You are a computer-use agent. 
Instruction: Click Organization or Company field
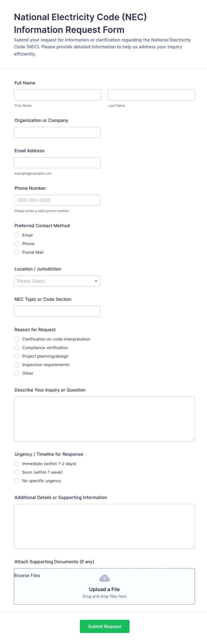tap(57, 132)
